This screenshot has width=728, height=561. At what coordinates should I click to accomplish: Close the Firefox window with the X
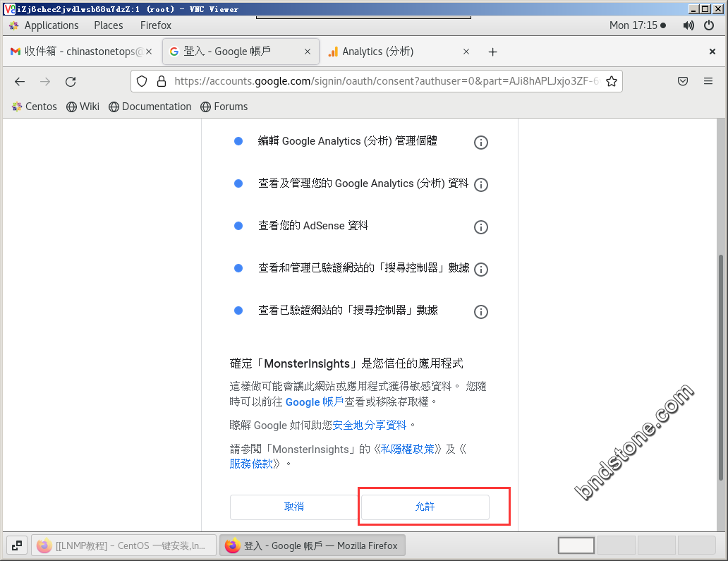click(x=712, y=52)
